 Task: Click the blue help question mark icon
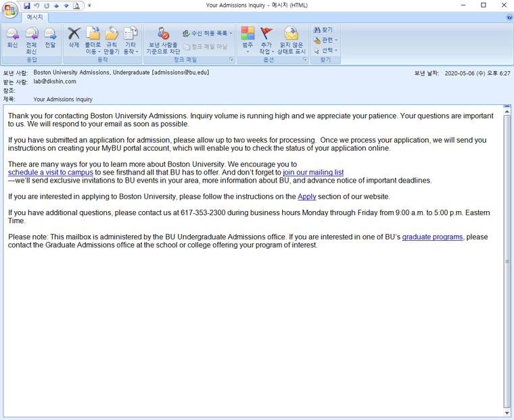point(509,18)
